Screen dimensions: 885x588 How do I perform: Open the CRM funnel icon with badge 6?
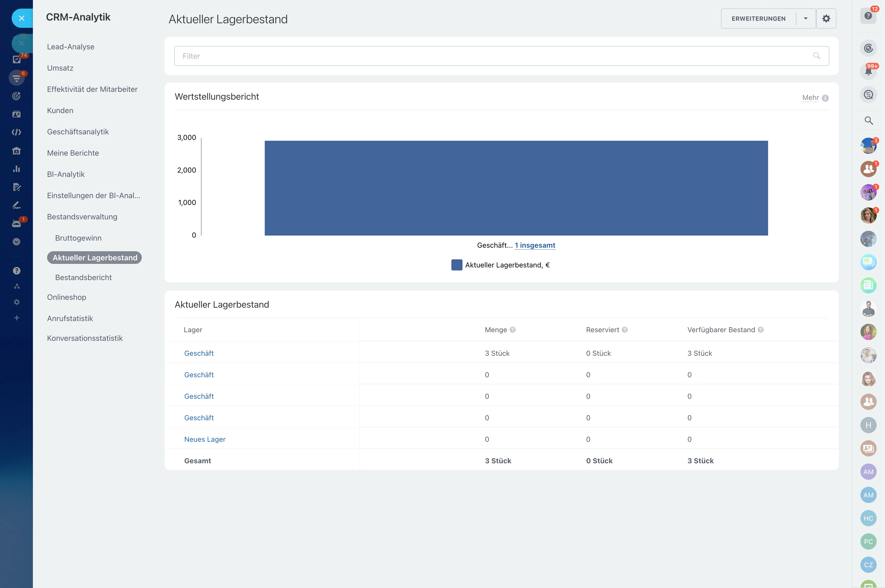coord(16,78)
